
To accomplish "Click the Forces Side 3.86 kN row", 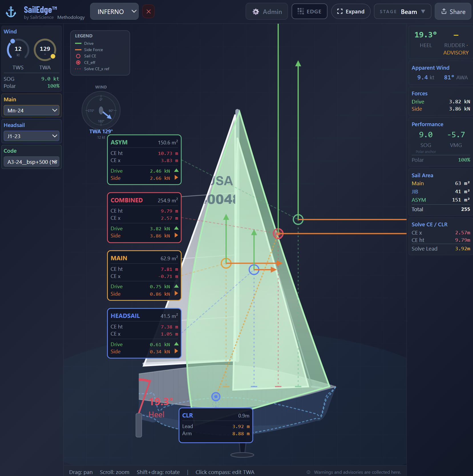I will pos(441,109).
